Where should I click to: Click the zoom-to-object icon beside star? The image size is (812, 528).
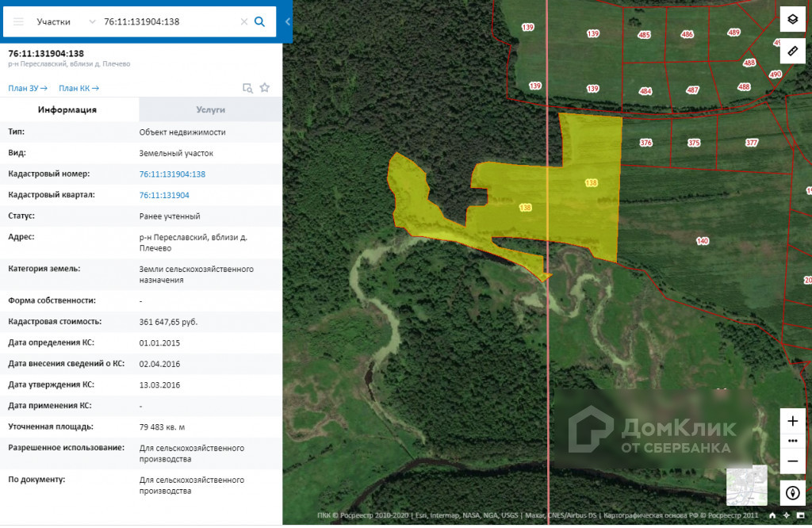[x=247, y=88]
